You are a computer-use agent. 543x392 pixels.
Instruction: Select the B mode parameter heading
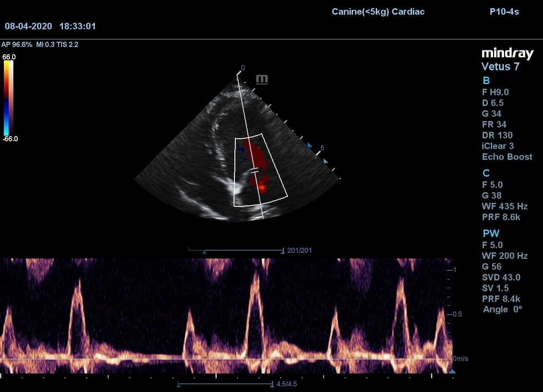point(486,81)
